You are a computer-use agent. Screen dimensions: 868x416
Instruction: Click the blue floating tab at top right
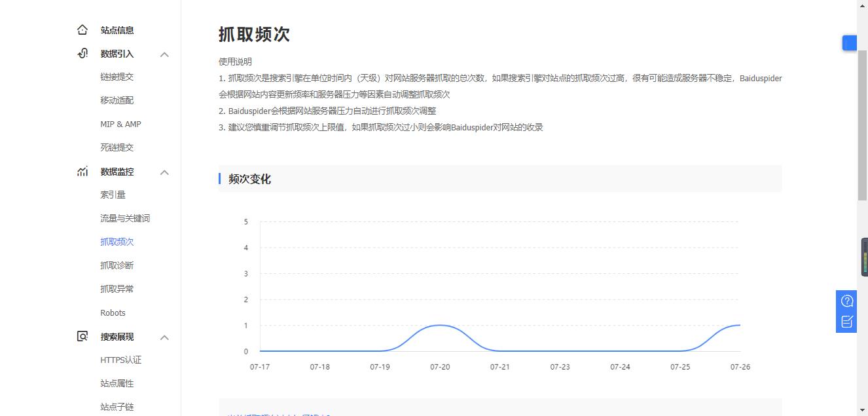click(x=849, y=43)
